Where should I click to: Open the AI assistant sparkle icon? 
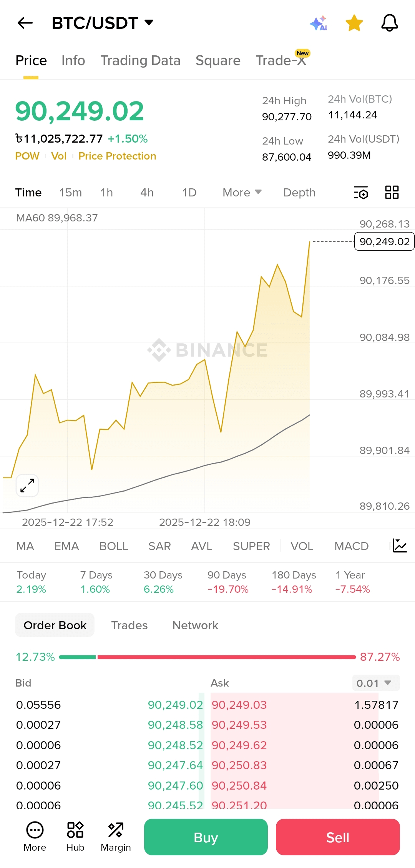coord(318,23)
